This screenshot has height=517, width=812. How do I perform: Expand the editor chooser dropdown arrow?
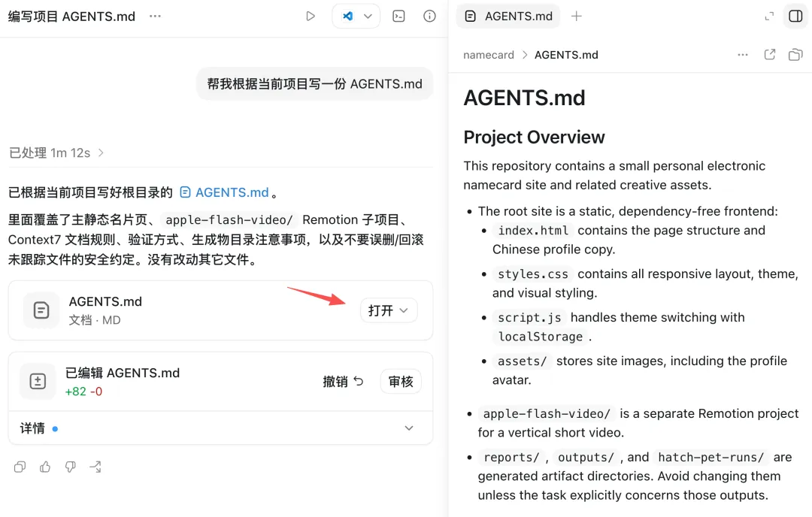tap(368, 16)
